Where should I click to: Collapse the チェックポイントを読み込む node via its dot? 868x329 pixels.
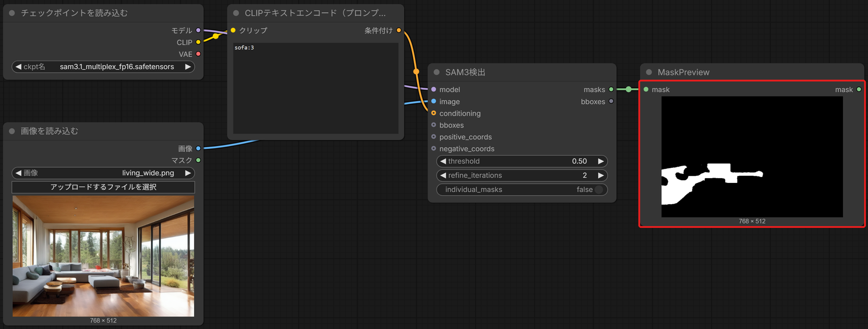click(x=12, y=13)
